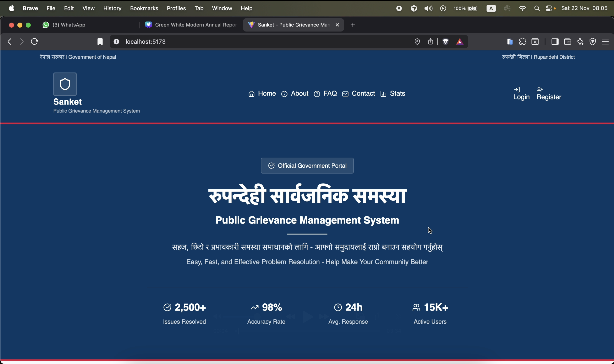614x364 pixels.
Task: Open the Extensions puzzle icon
Action: tap(523, 42)
